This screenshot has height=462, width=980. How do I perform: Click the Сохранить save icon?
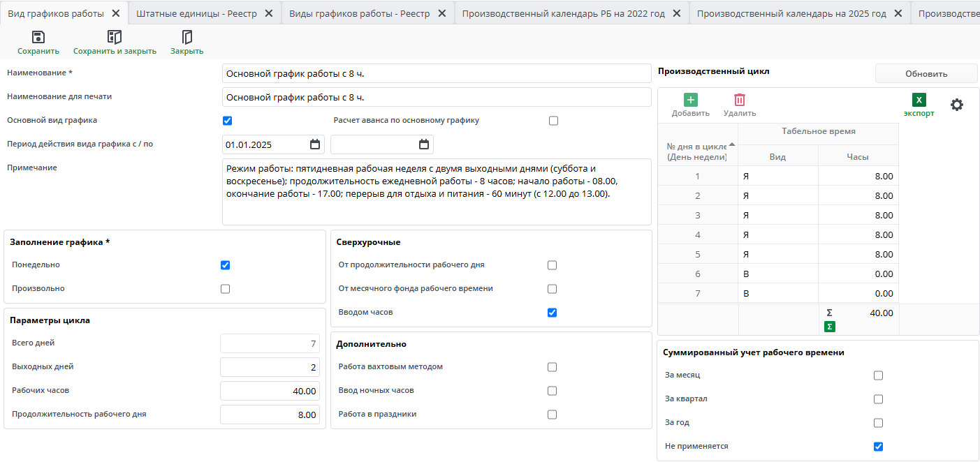[x=38, y=38]
